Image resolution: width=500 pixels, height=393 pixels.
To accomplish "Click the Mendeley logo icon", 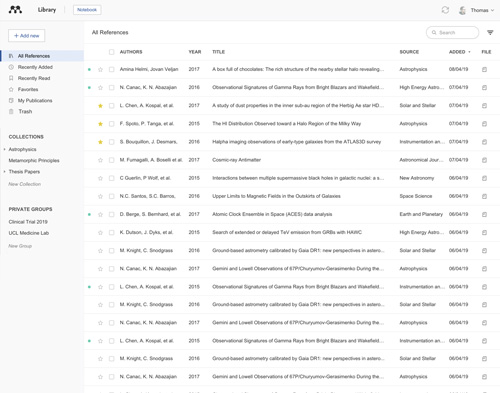I will click(x=15, y=10).
